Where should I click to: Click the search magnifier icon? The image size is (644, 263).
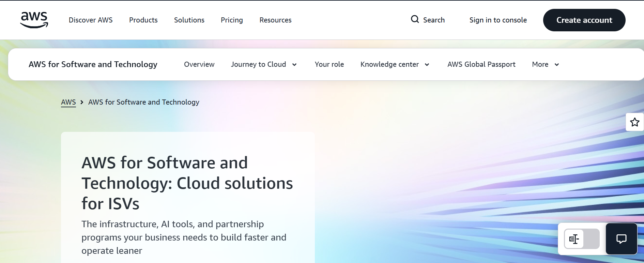[415, 19]
